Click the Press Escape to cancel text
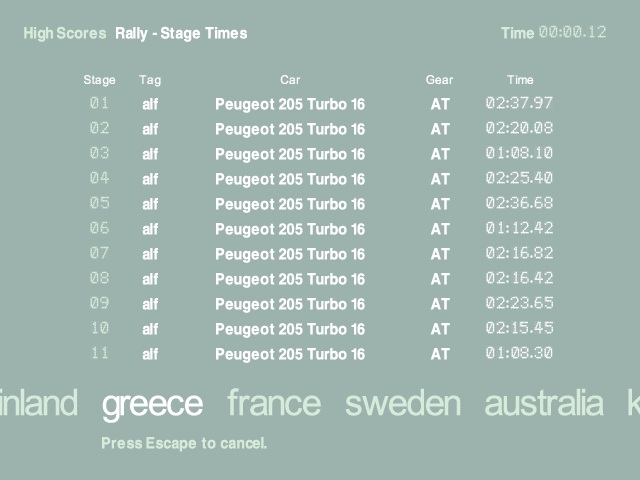 184,442
